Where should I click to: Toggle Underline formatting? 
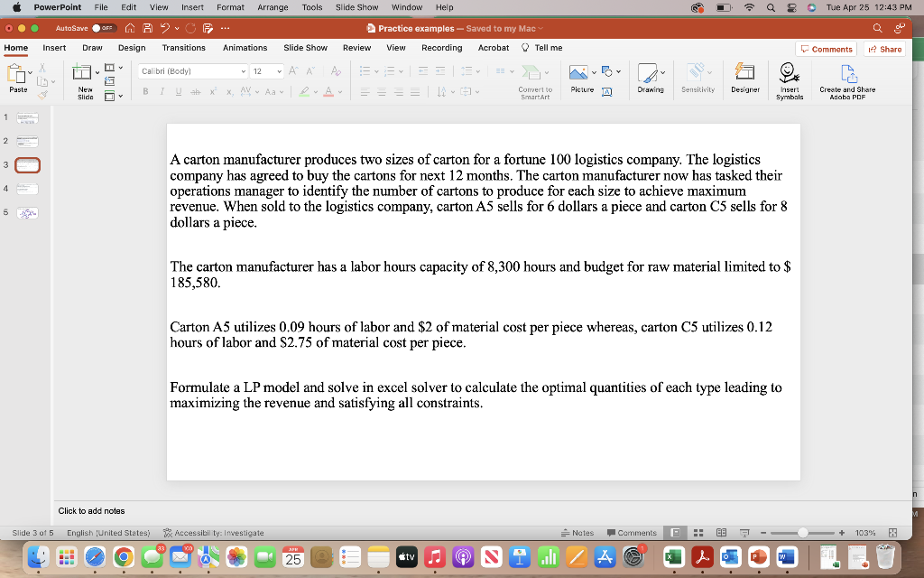pos(179,91)
